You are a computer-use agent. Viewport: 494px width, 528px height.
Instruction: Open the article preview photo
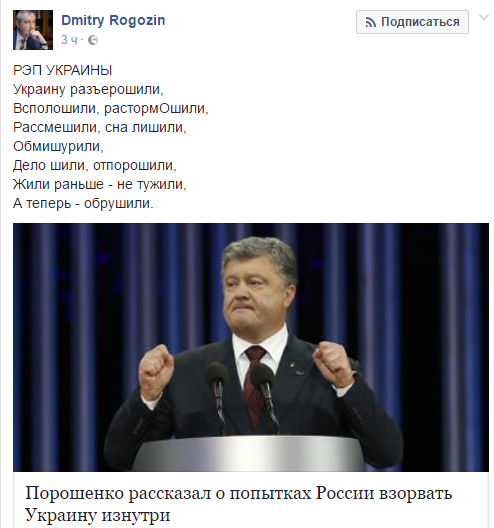coord(251,347)
